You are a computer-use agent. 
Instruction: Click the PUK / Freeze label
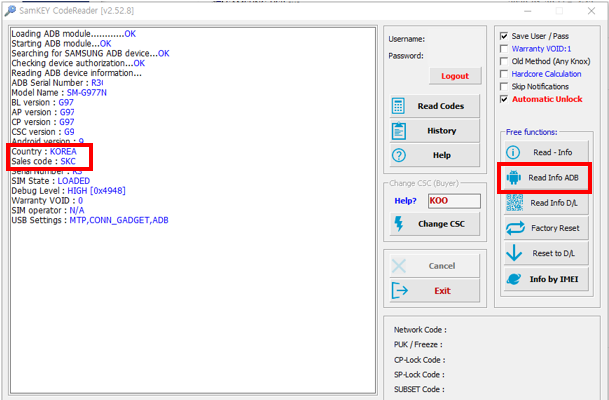click(x=418, y=344)
